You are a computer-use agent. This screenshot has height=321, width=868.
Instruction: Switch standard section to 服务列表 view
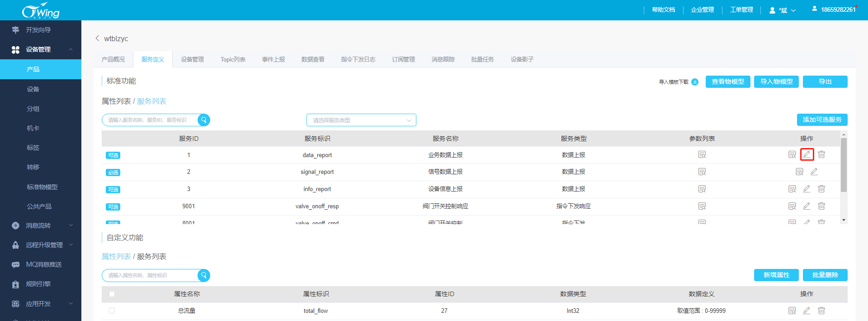click(152, 101)
